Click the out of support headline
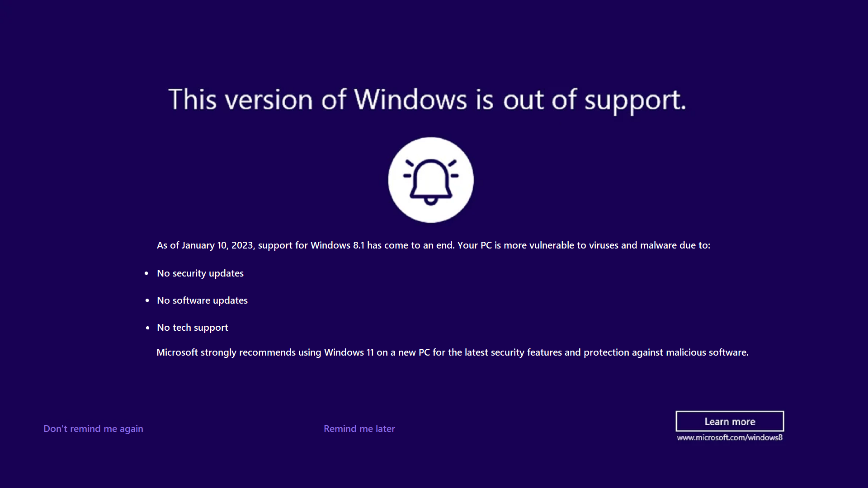 coord(427,100)
